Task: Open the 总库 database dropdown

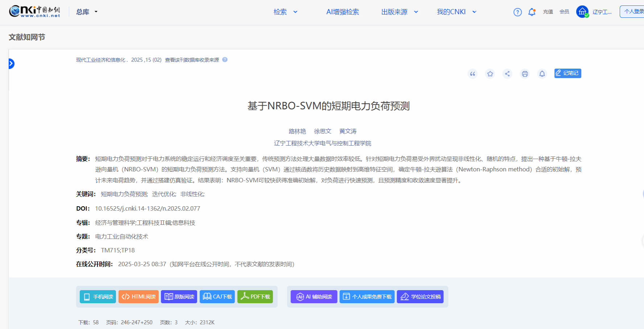Action: click(x=87, y=12)
